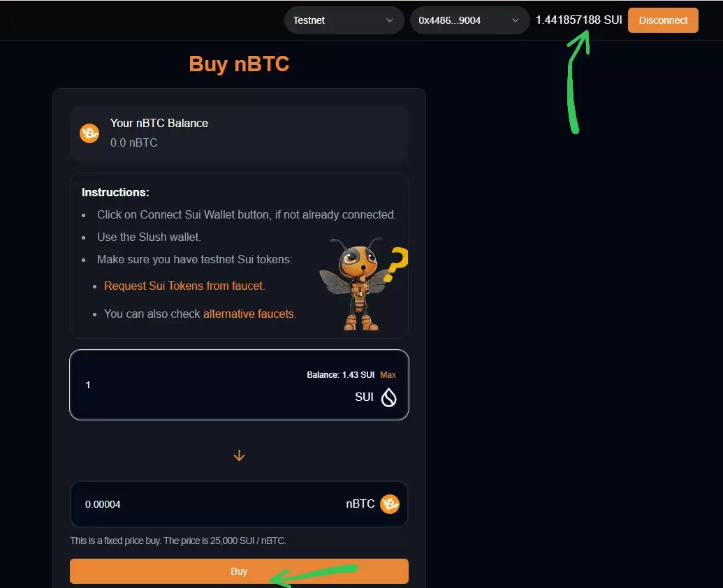Click the Testnet dropdown chevron

390,20
